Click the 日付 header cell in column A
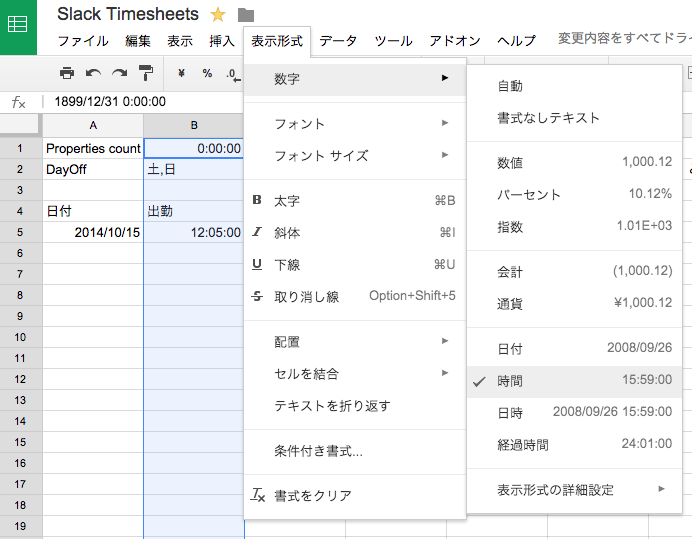Viewport: 692px width, 539px height. point(93,211)
